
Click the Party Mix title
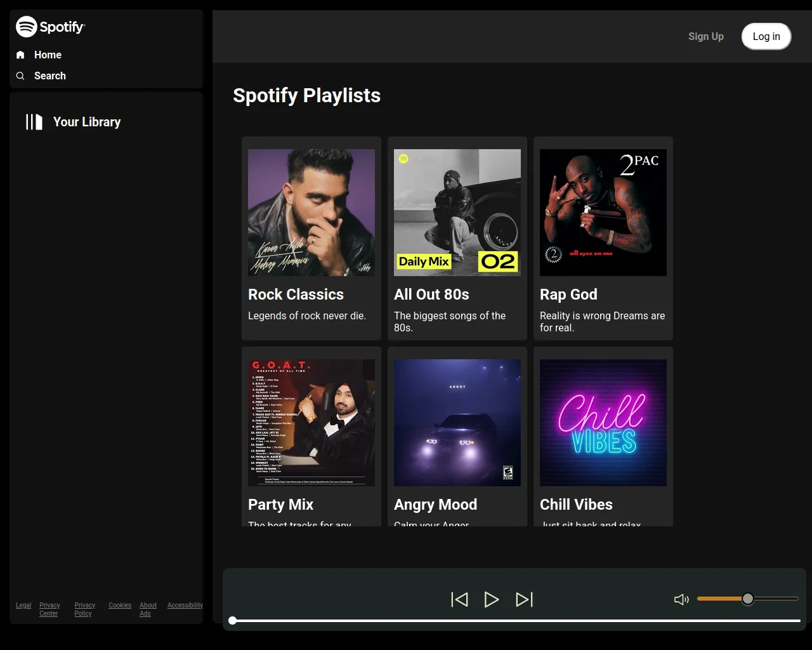coord(280,505)
